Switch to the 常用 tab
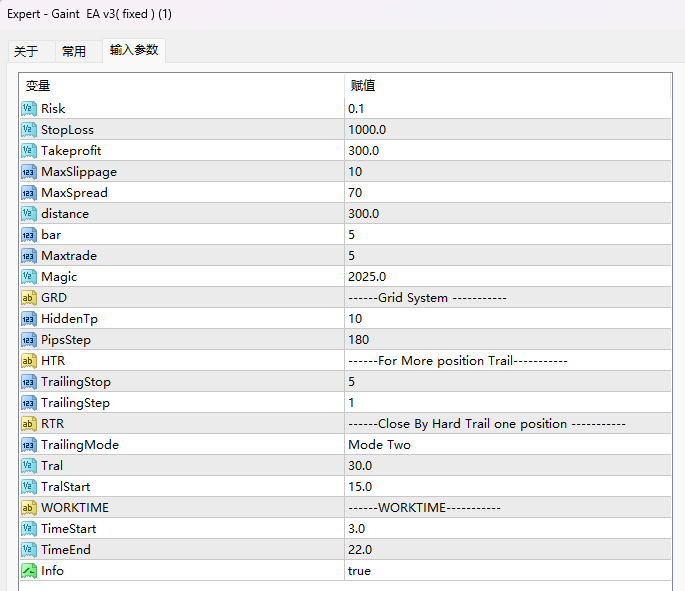 click(x=74, y=52)
